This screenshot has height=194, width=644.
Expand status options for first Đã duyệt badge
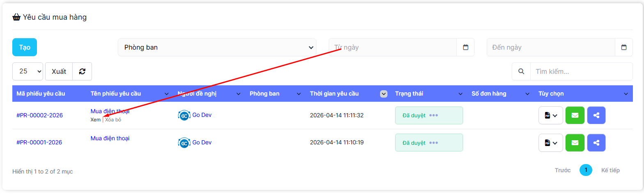433,115
